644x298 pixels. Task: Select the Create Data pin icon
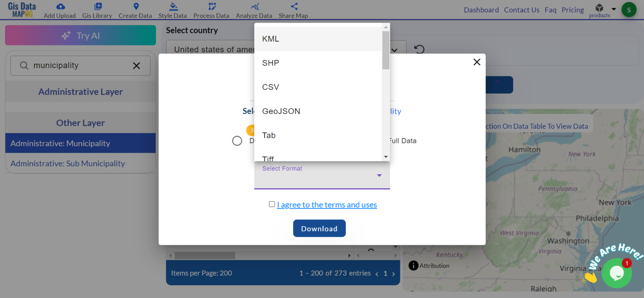click(135, 7)
